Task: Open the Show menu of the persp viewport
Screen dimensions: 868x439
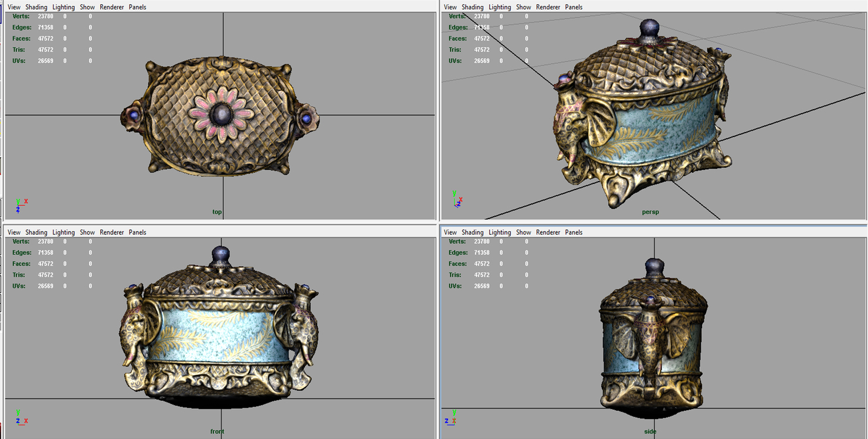Action: [523, 6]
